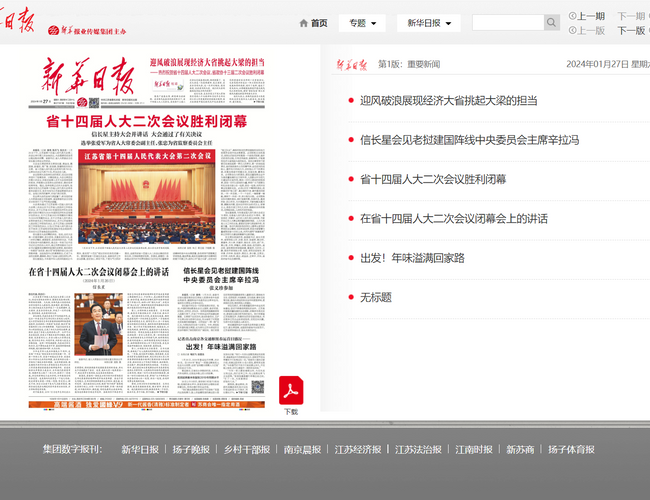Select 江苏经济报 in footer links

(x=358, y=450)
